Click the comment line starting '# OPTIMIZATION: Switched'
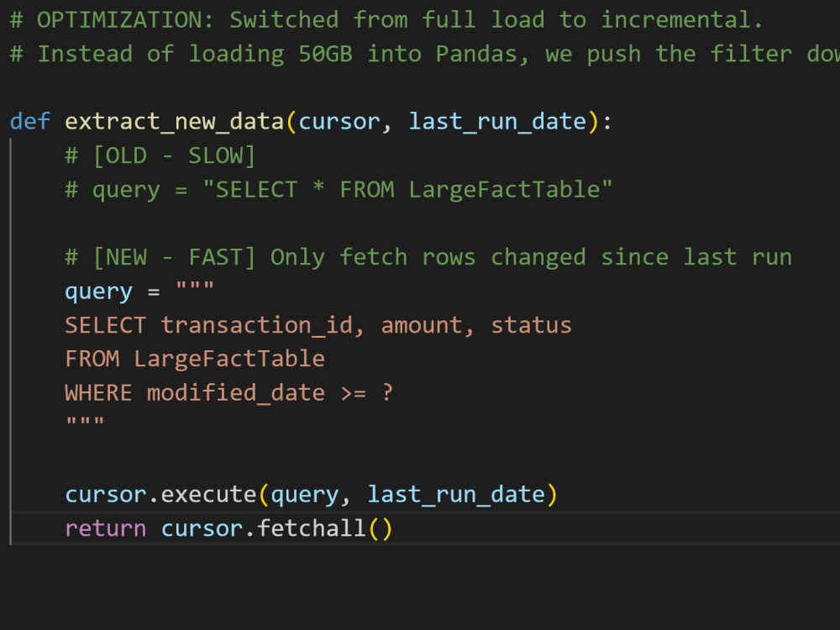 tap(386, 20)
